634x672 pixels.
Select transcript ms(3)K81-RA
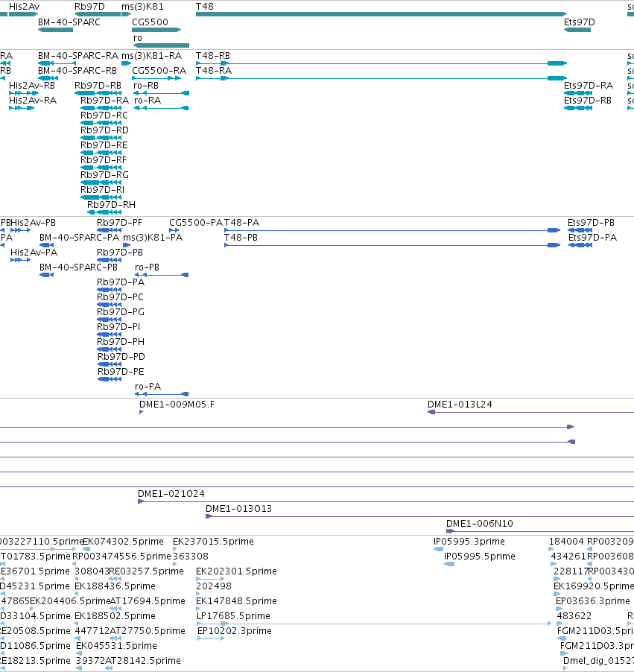pyautogui.click(x=152, y=56)
